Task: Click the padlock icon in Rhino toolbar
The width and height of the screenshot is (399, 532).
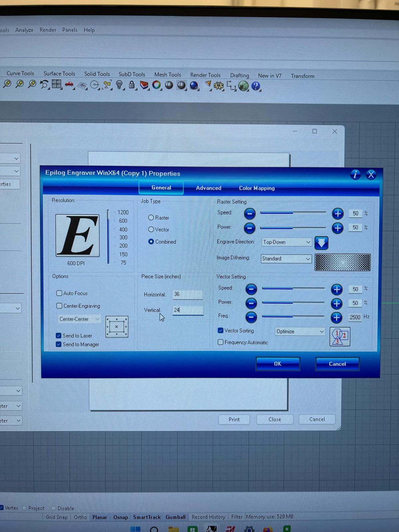Action: tap(132, 85)
